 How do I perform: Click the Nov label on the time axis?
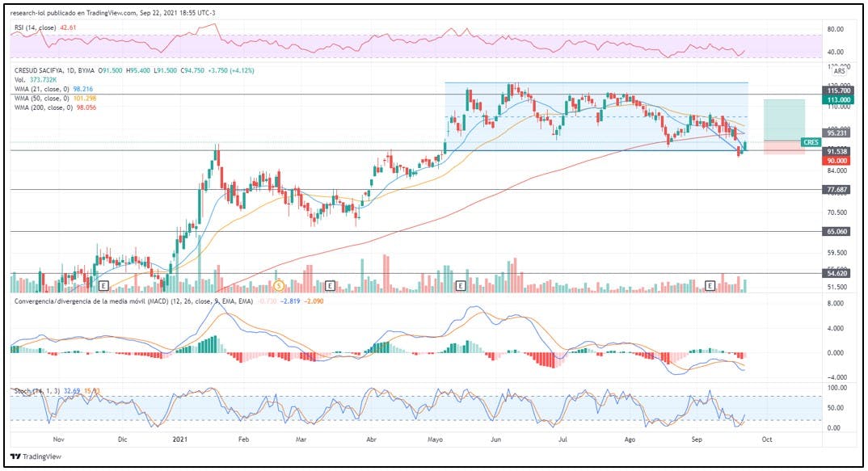(58, 439)
